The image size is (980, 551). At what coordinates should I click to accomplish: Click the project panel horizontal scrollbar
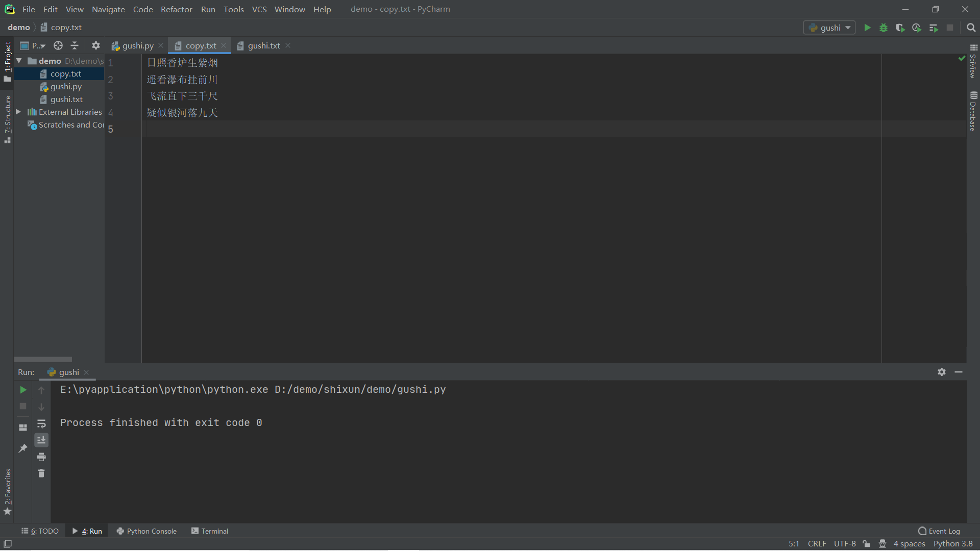point(43,359)
